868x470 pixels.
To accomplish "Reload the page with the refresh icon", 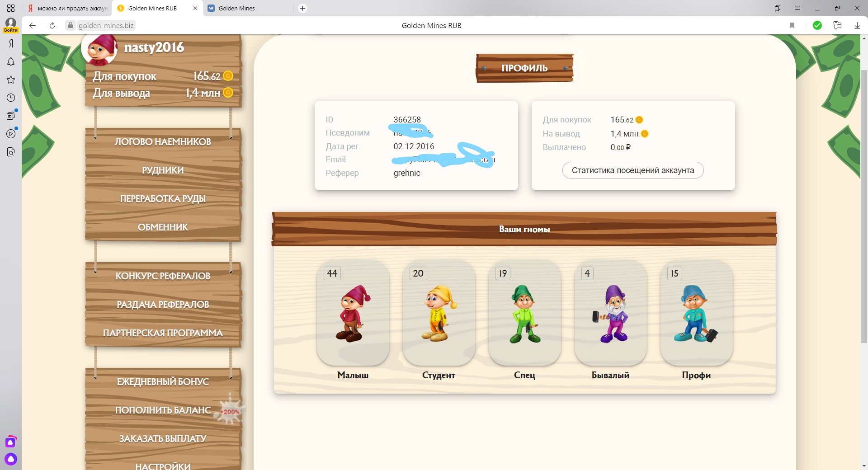I will (x=52, y=25).
